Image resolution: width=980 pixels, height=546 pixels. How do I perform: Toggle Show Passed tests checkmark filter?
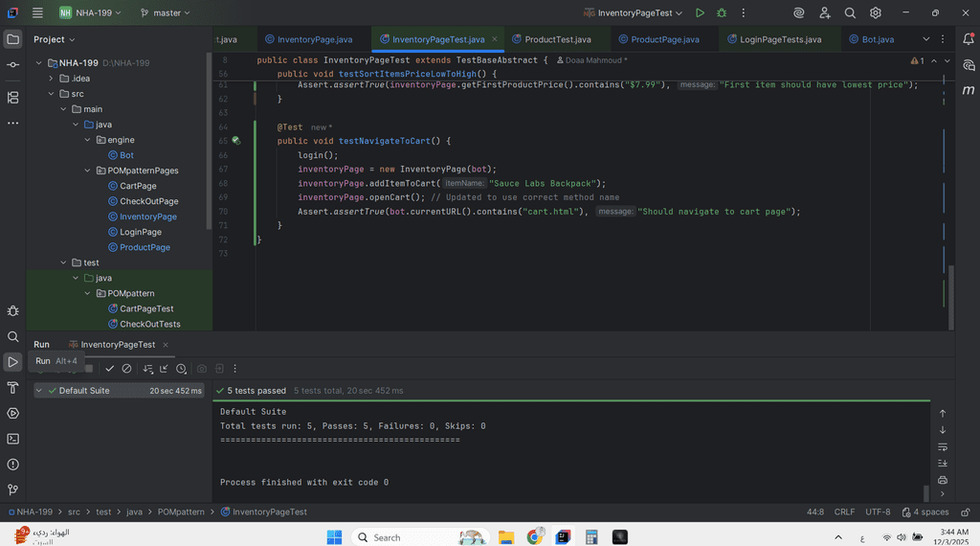point(110,369)
